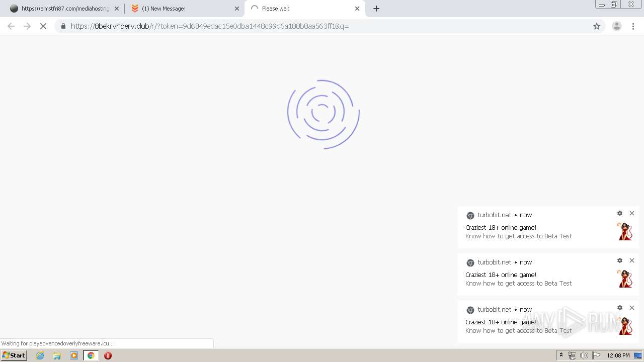The height and width of the screenshot is (362, 644).
Task: Dismiss the second turbobit.net notification
Action: 632,260
